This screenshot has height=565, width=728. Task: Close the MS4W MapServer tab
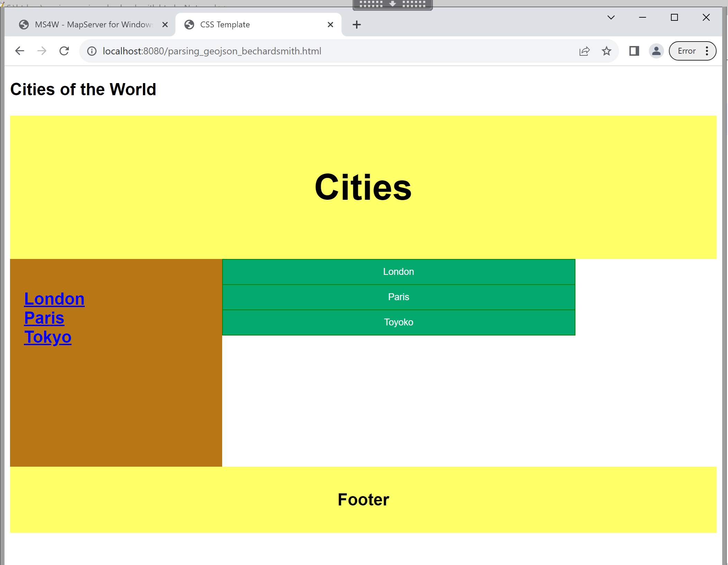(x=165, y=25)
